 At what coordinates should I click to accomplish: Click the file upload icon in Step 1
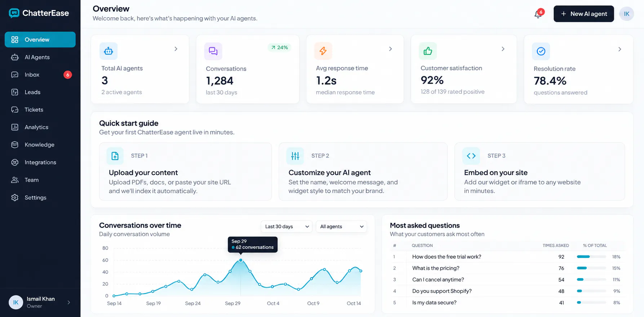click(115, 156)
